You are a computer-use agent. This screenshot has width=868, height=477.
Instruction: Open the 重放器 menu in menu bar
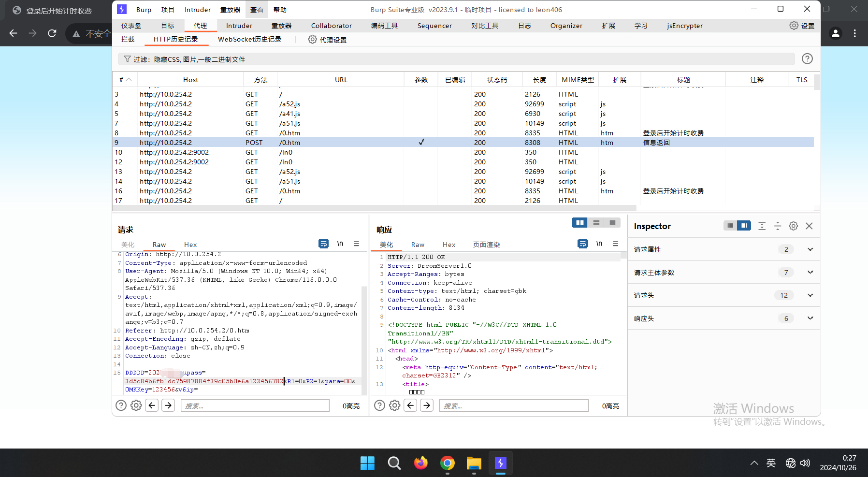point(230,10)
